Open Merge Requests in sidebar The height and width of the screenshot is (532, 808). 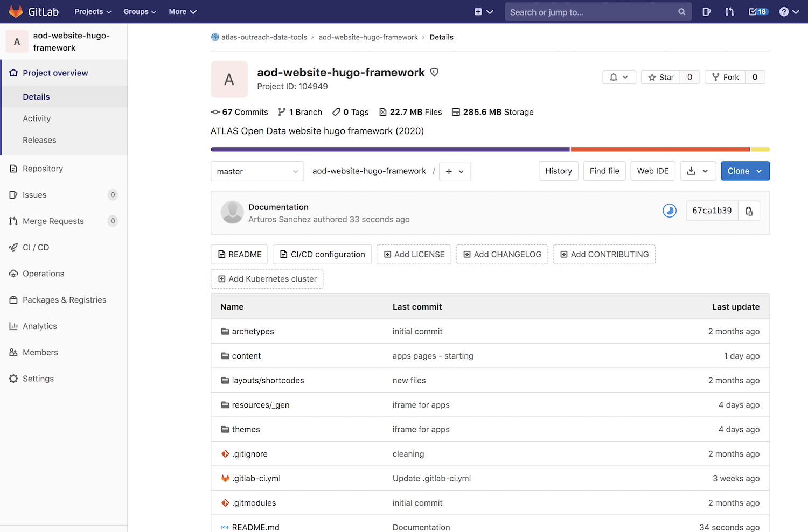pyautogui.click(x=64, y=221)
